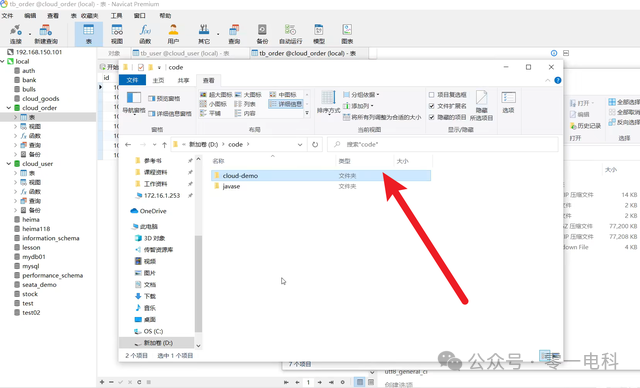Open the 函数 function icon in Navicat toolbar

point(145,34)
